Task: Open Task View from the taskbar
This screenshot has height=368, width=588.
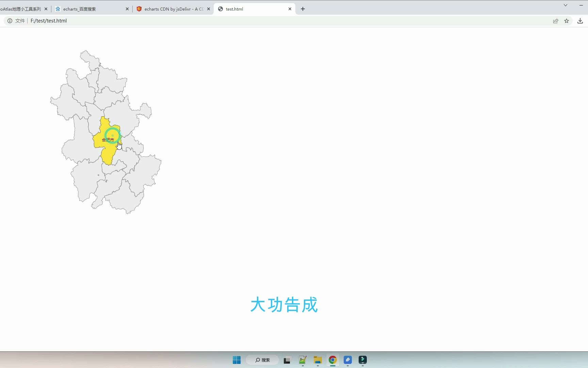Action: [287, 360]
